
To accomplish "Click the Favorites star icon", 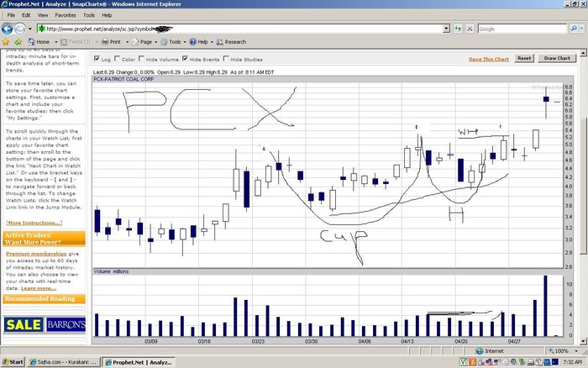I will (7, 41).
